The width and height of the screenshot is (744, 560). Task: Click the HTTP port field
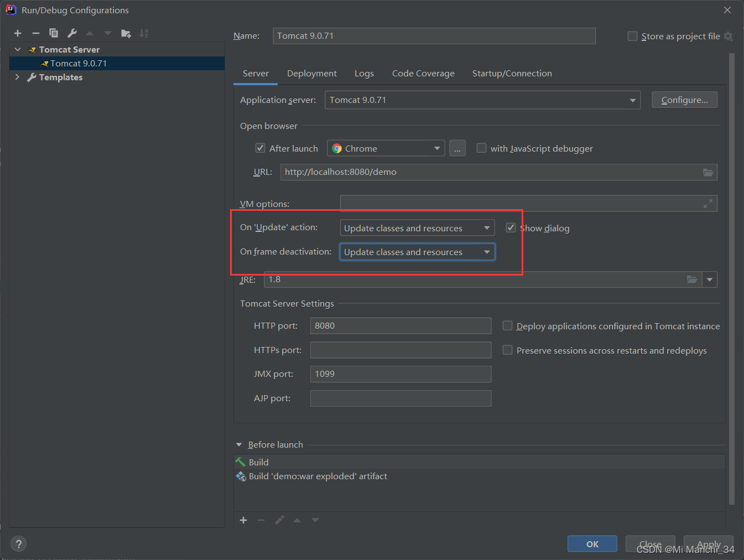(x=401, y=326)
